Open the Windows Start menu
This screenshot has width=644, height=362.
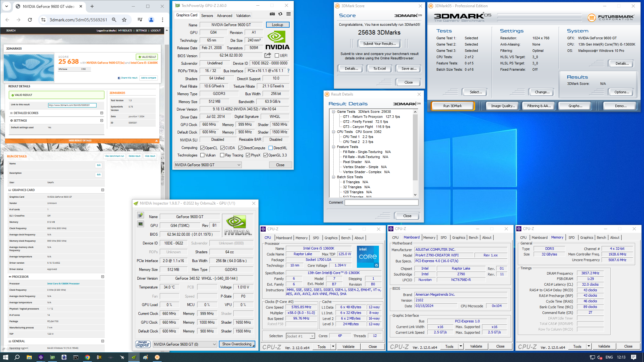pyautogui.click(x=5, y=357)
